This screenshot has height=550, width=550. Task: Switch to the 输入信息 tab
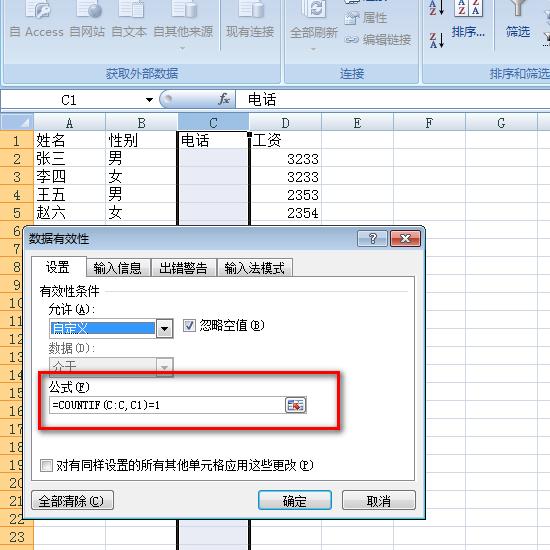118,268
